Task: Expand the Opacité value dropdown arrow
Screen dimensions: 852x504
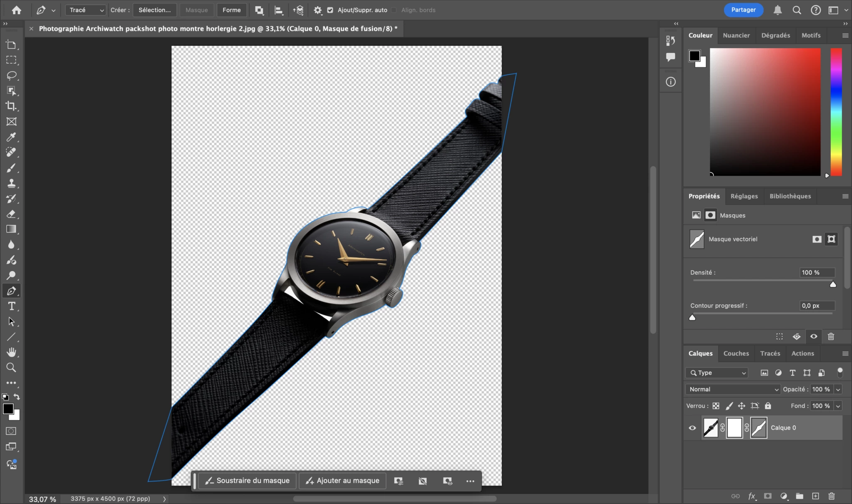Action: [x=838, y=389]
